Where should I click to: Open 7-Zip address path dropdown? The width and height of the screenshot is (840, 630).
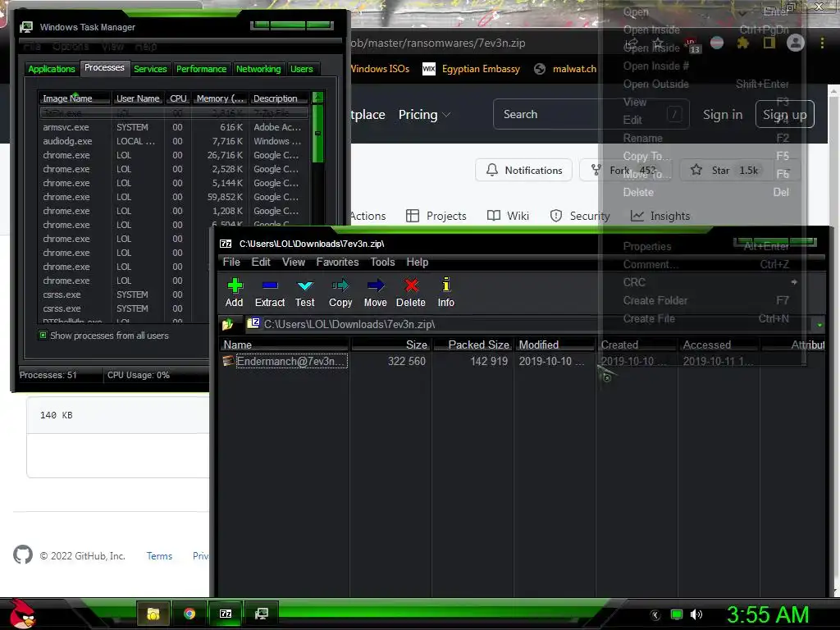click(x=819, y=324)
